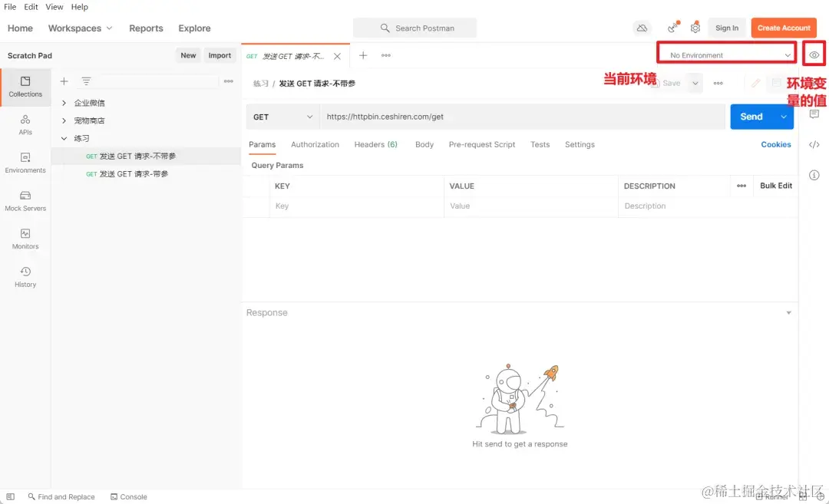The height and width of the screenshot is (504, 829).
Task: Click the filter icon in the collections panel
Action: [x=86, y=81]
